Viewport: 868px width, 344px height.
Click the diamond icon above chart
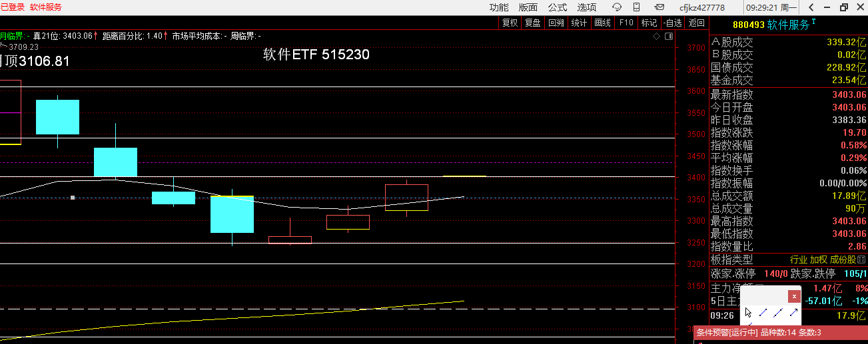point(656,36)
